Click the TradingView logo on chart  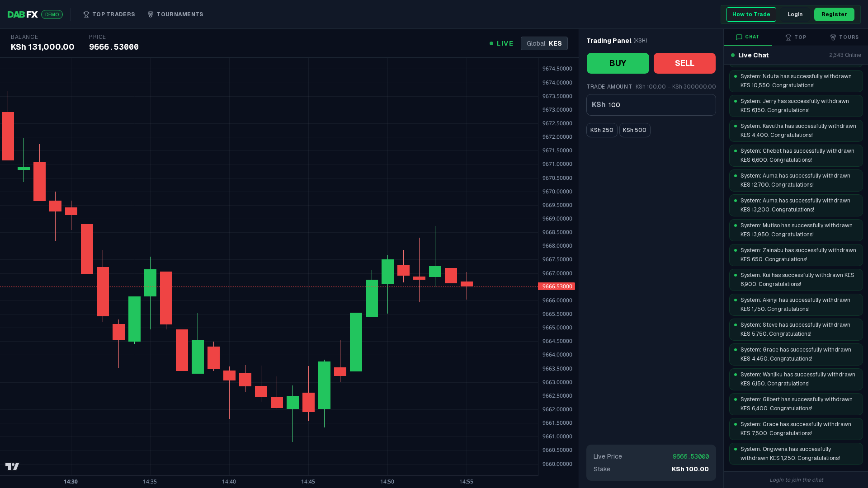(x=12, y=466)
